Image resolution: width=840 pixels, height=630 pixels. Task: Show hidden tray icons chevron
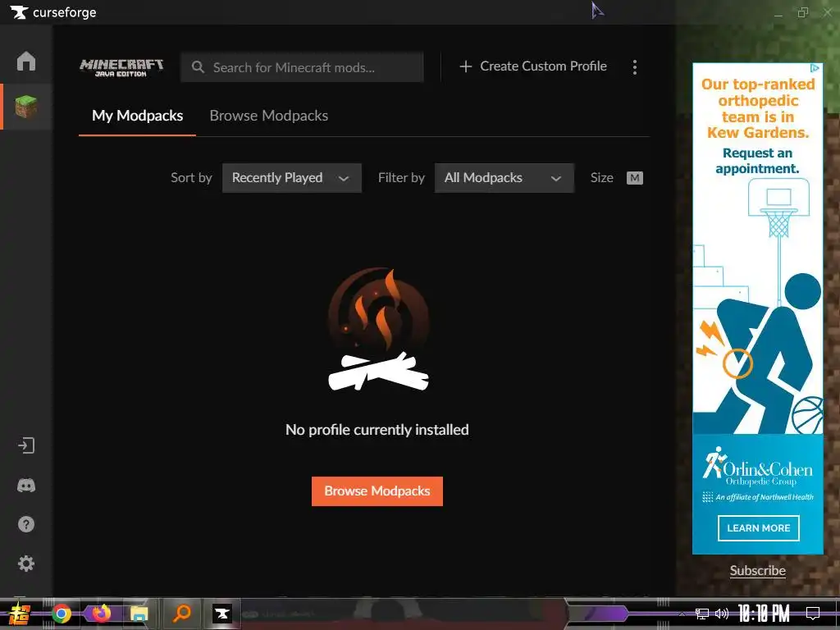682,614
